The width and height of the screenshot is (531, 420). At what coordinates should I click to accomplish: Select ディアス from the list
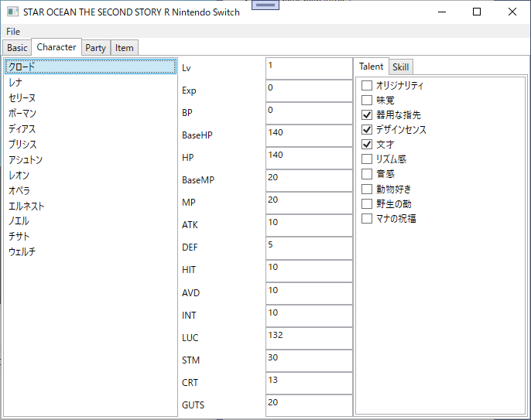click(91, 129)
